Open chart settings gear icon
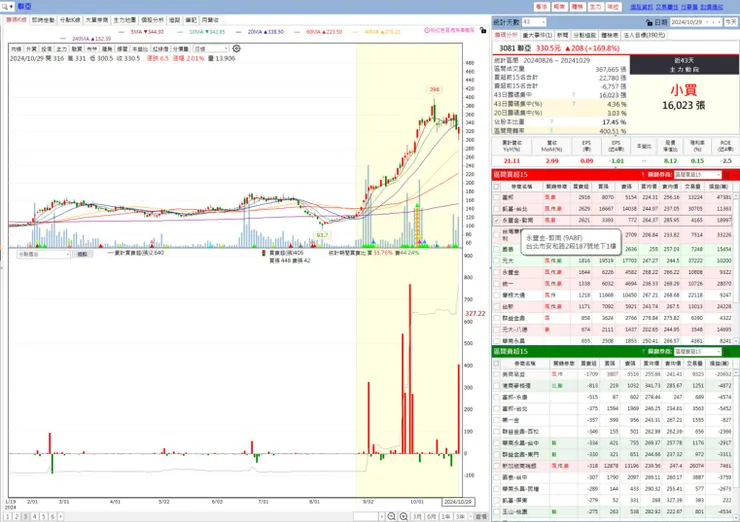 (x=236, y=49)
